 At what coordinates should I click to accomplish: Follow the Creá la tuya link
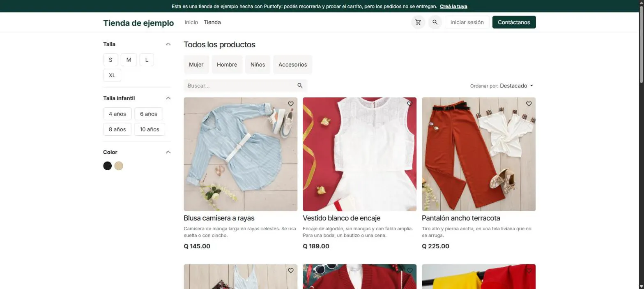(x=453, y=6)
